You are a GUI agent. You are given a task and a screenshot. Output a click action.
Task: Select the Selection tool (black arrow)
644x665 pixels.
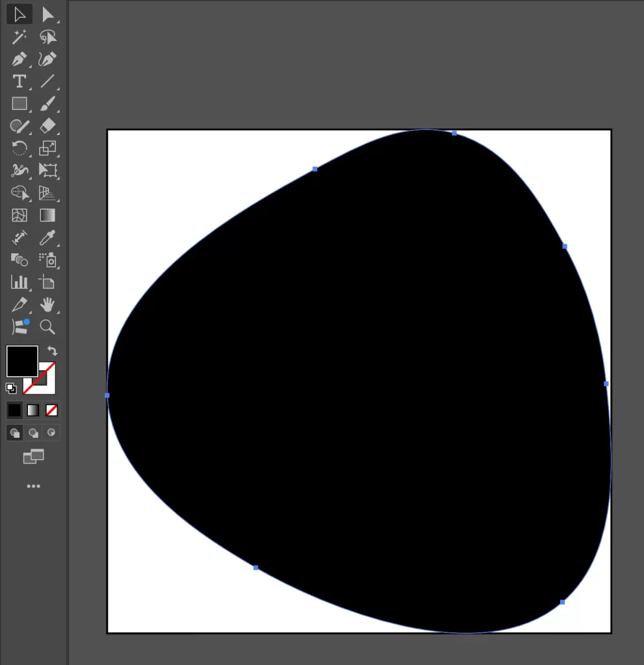point(19,15)
